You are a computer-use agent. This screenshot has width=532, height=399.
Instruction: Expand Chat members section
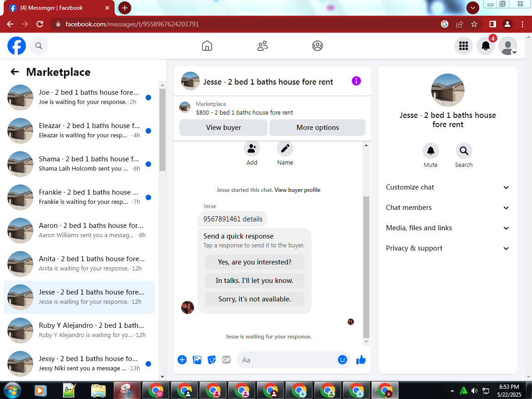pyautogui.click(x=447, y=208)
